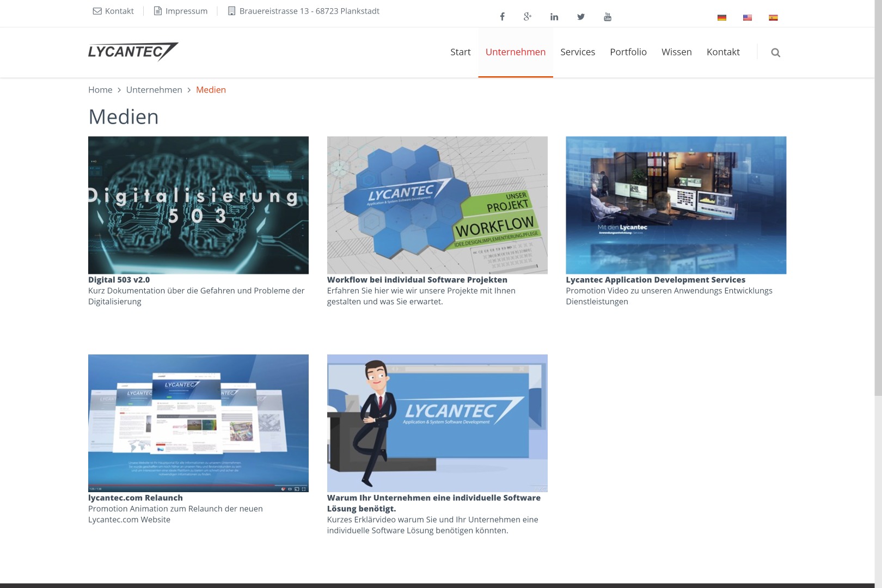Open the Services menu item
This screenshot has width=882, height=588.
point(578,52)
